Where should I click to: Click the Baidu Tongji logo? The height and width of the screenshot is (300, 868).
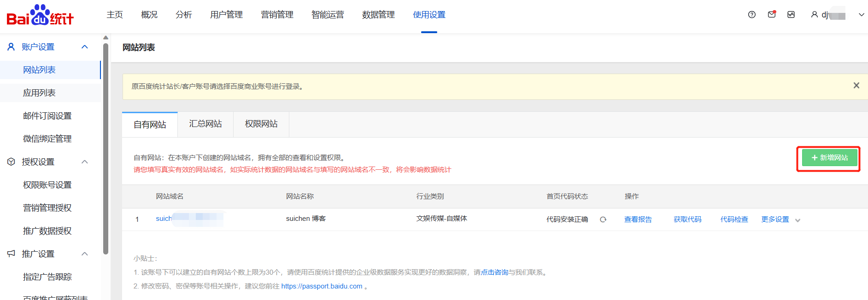40,15
